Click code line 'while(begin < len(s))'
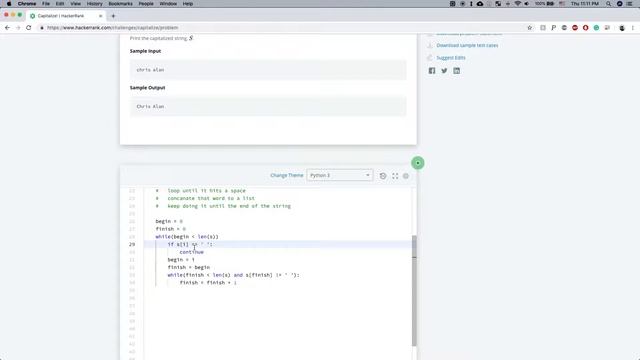The width and height of the screenshot is (640, 360). 187,237
